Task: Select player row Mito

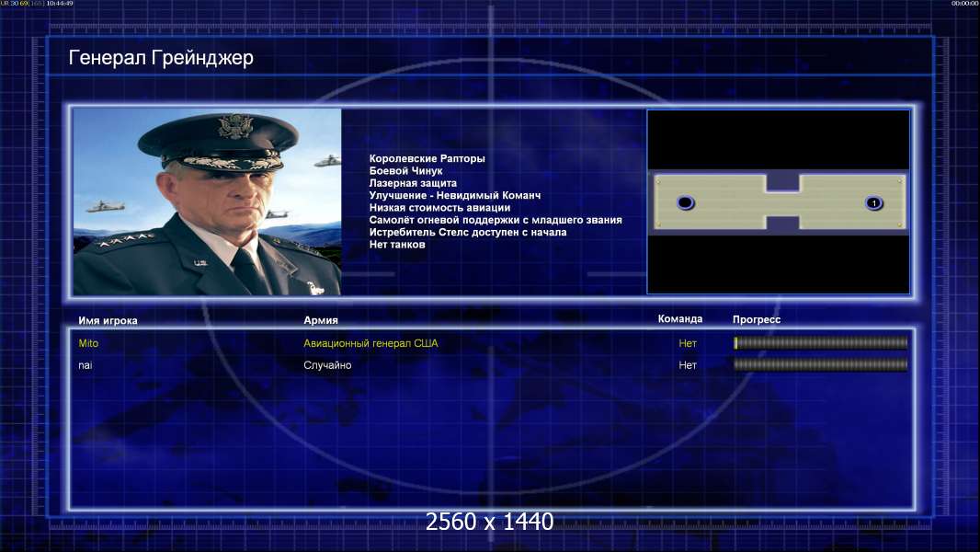Action: [492, 343]
